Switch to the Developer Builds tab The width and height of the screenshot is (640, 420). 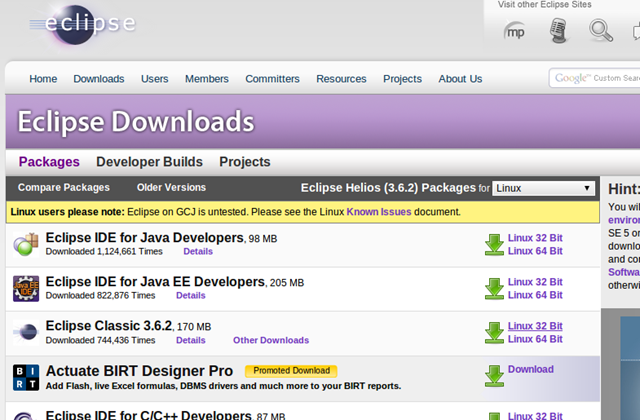[149, 162]
